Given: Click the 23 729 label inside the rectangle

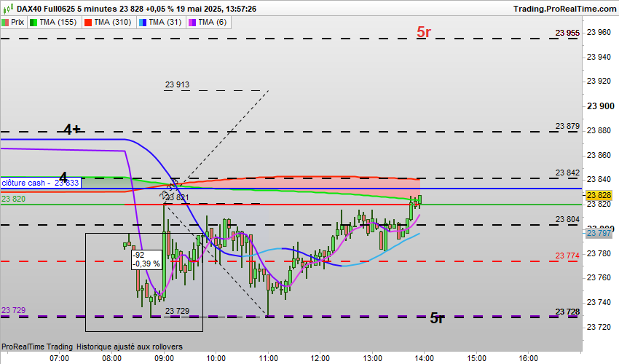Looking at the screenshot, I should tap(177, 311).
